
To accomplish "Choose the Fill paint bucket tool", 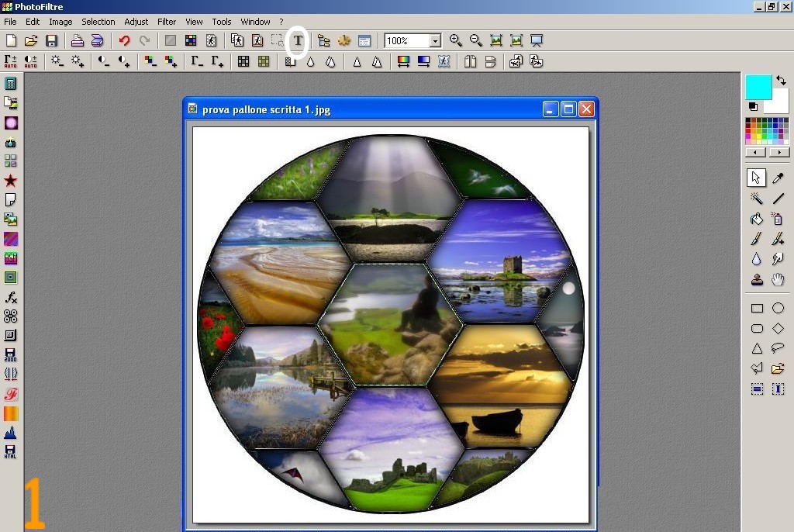I will [x=757, y=219].
